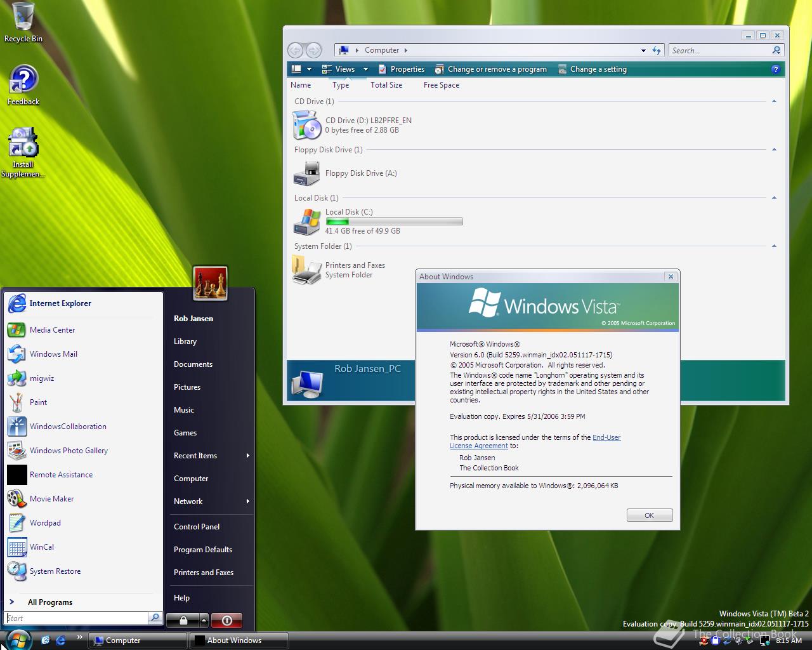Select Local Disk (C:) drive
The image size is (812, 650).
[377, 222]
